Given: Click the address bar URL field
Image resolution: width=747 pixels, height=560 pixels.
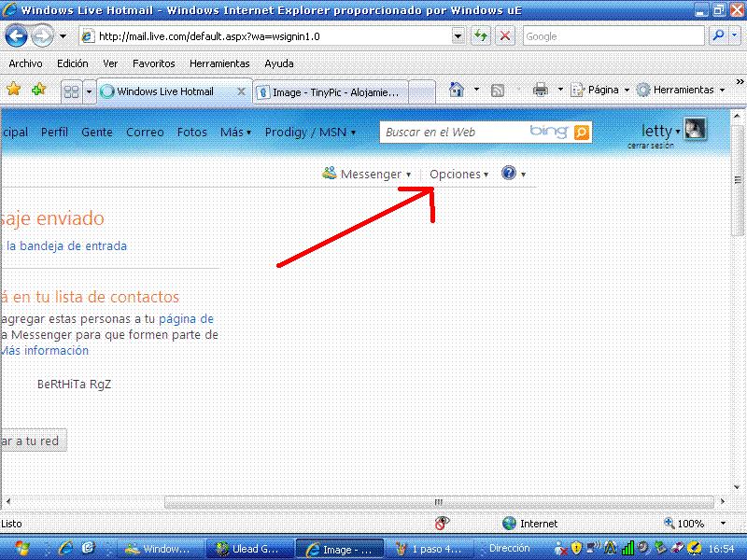Looking at the screenshot, I should coord(267,36).
